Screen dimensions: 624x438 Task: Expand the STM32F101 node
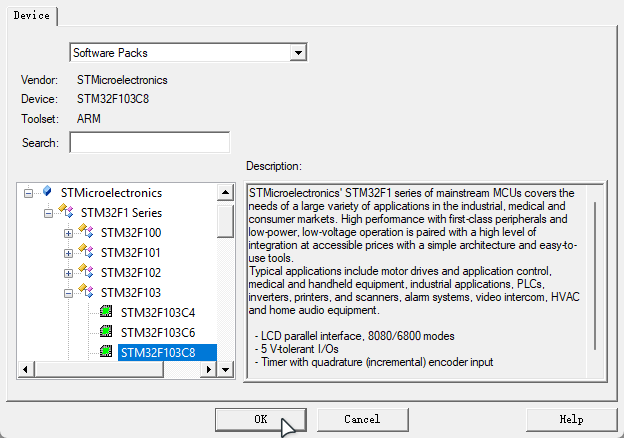point(68,253)
